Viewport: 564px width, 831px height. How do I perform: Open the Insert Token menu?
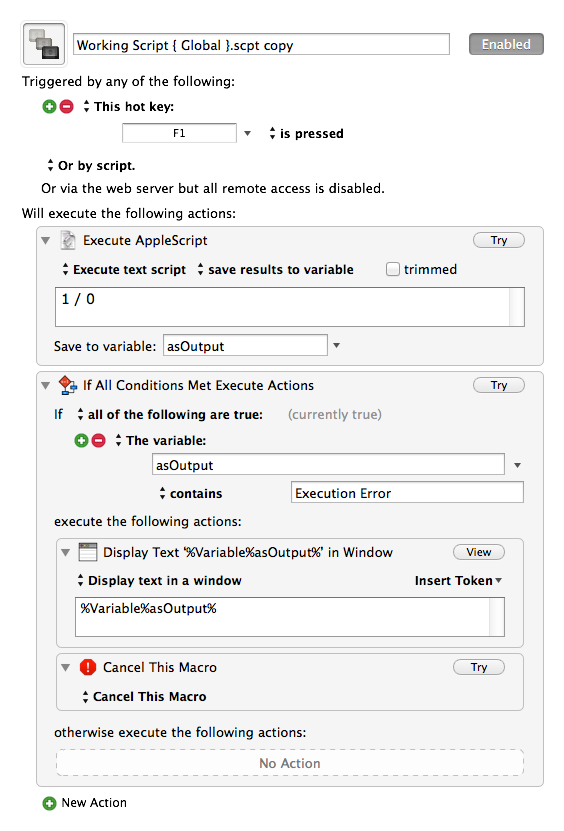[x=459, y=580]
